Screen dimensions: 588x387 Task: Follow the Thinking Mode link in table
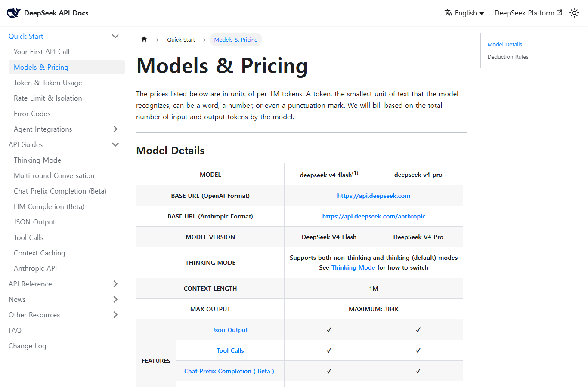point(353,267)
